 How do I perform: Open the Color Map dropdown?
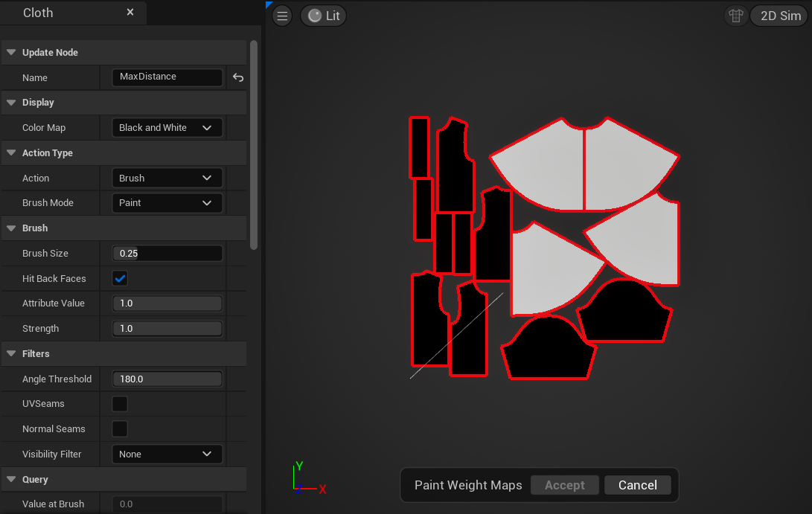[167, 128]
